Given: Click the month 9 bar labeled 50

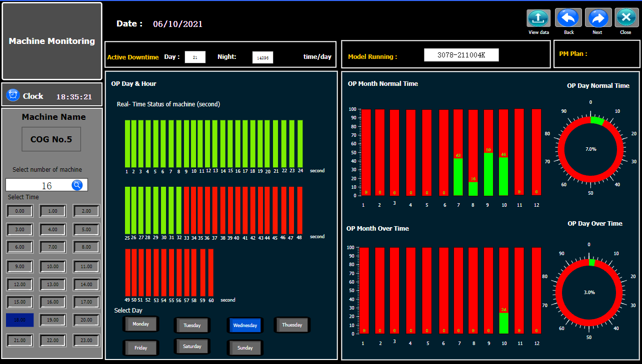Looking at the screenshot, I should tap(488, 174).
